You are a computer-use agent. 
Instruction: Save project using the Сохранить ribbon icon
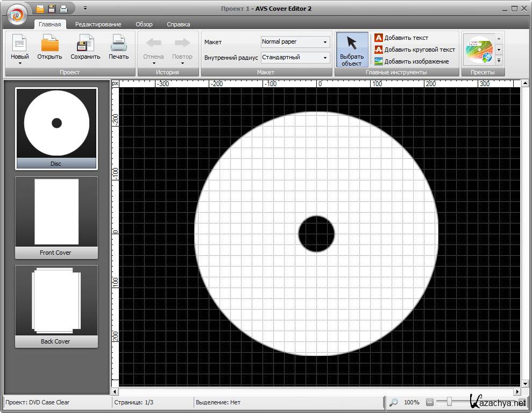point(85,43)
